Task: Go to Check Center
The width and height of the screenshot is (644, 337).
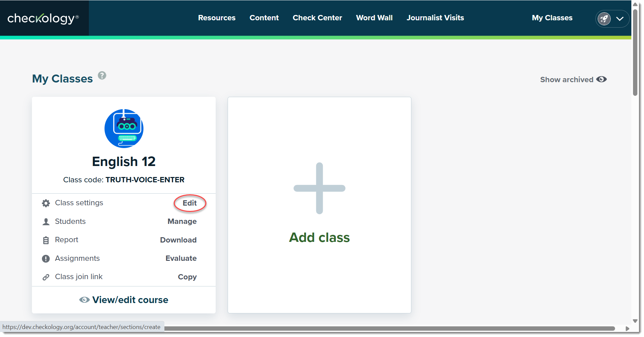Action: (x=317, y=18)
